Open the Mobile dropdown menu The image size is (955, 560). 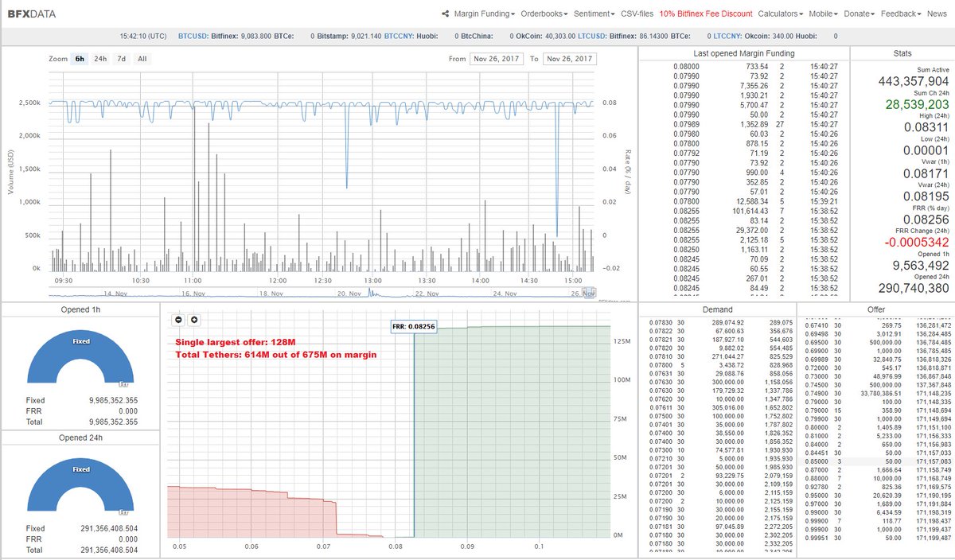(823, 14)
